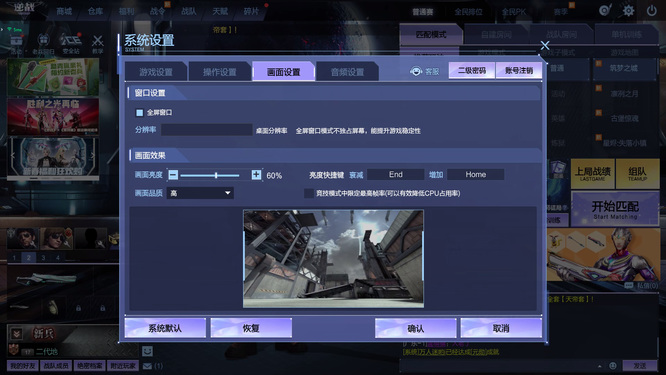Select the 全民排位 mode tab
This screenshot has height=375, width=666.
point(468,12)
